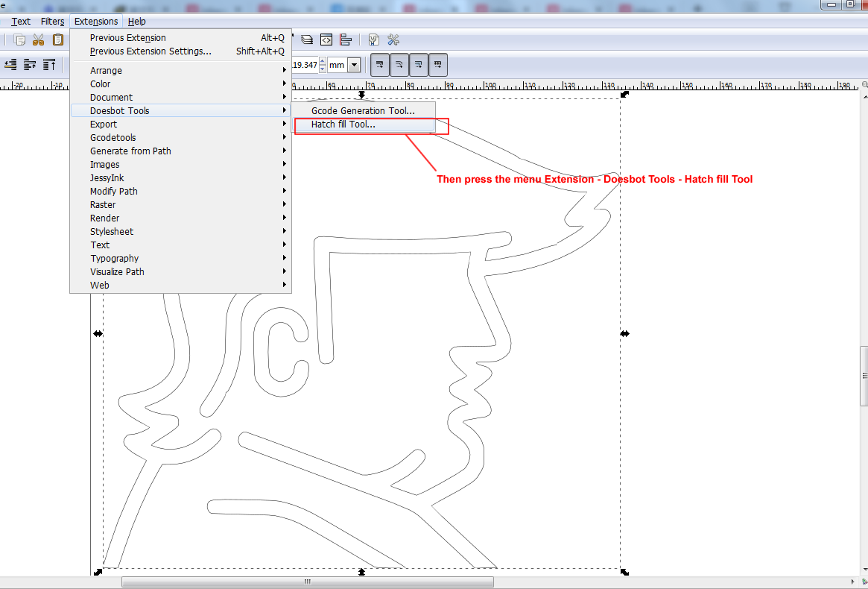The width and height of the screenshot is (868, 589).
Task: Open the Filters menu
Action: point(52,22)
